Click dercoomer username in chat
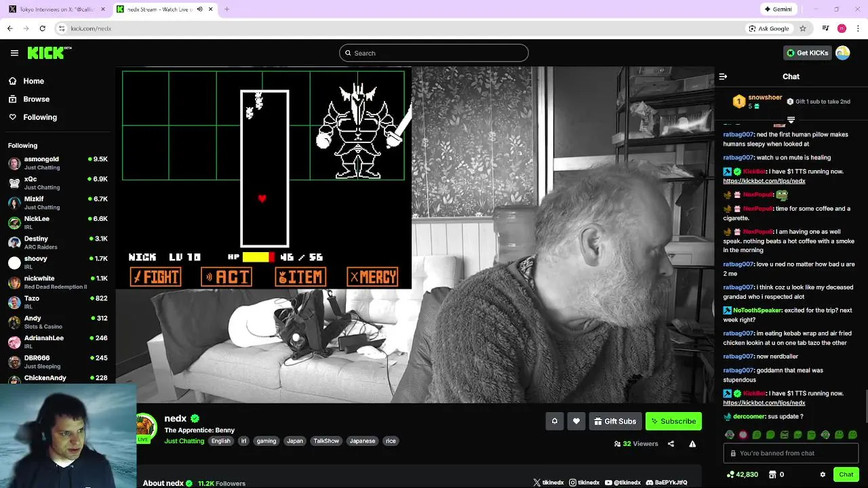 point(749,416)
